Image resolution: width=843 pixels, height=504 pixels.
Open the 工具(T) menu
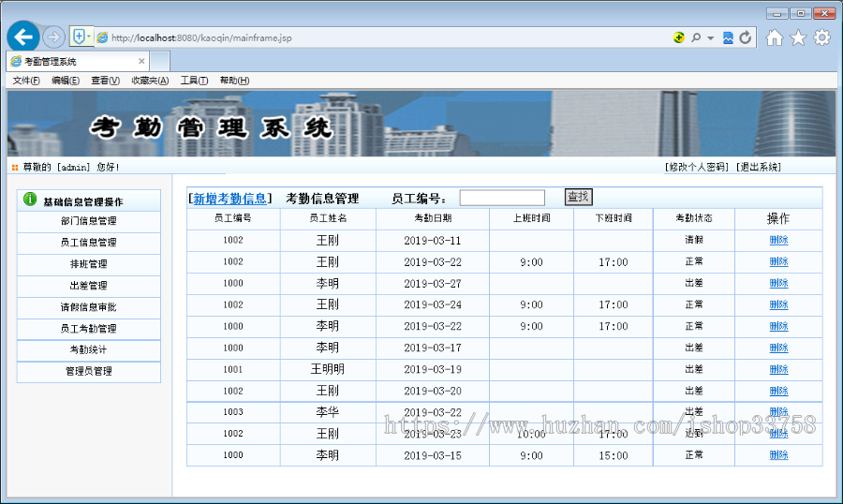[194, 81]
